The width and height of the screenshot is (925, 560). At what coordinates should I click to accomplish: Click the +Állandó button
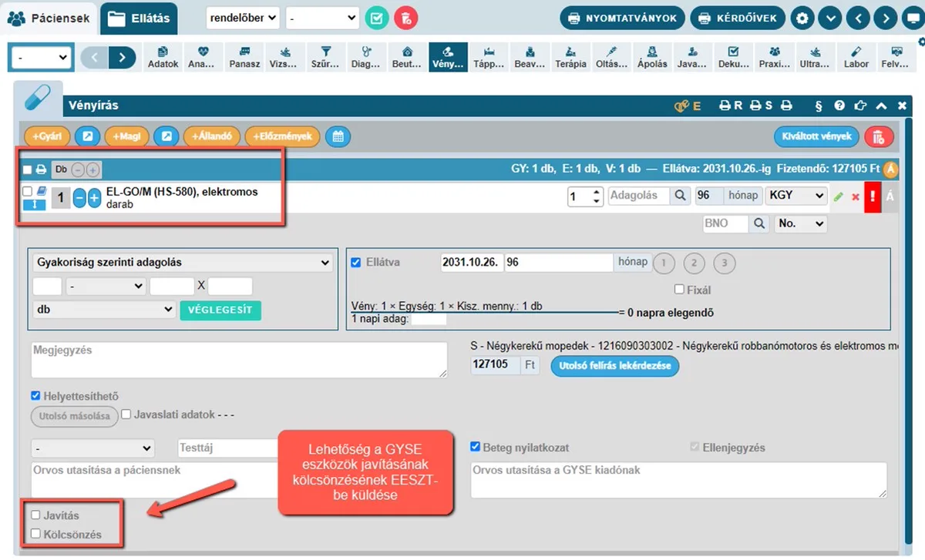[212, 136]
